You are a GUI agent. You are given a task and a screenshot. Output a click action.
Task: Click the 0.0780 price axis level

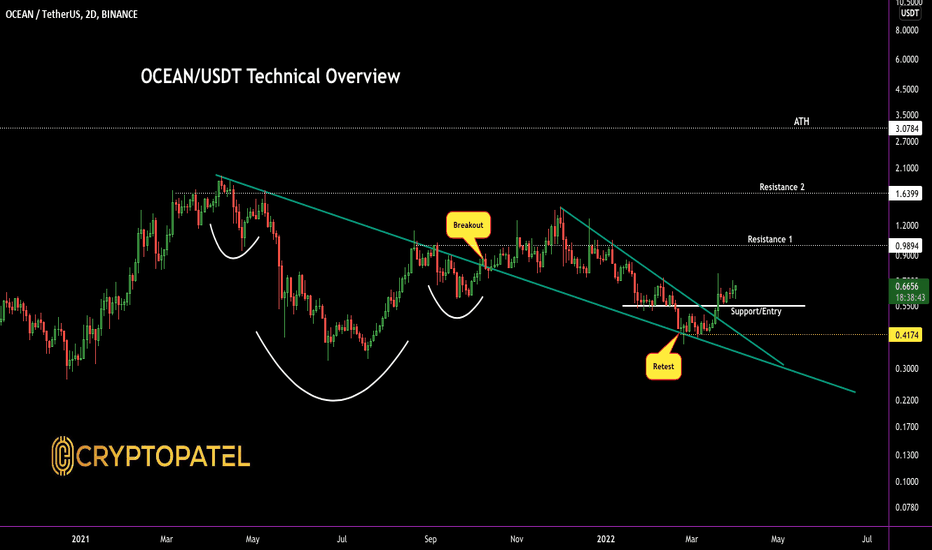point(906,507)
